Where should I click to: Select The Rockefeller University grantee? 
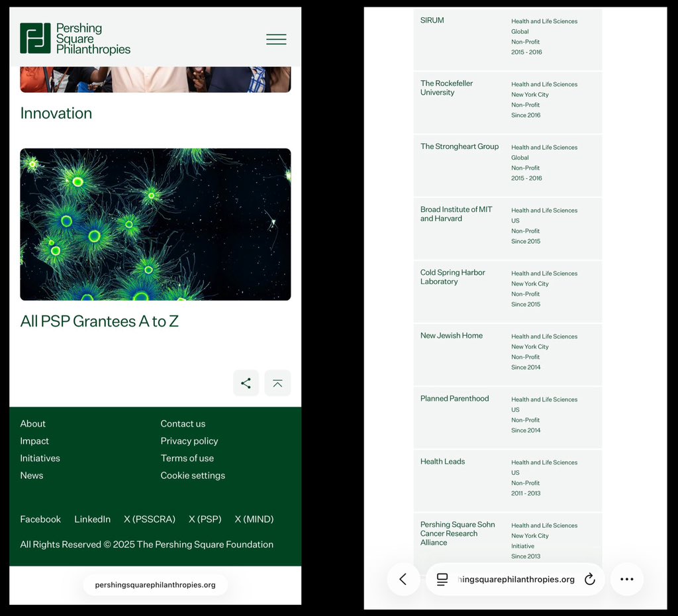click(x=446, y=88)
